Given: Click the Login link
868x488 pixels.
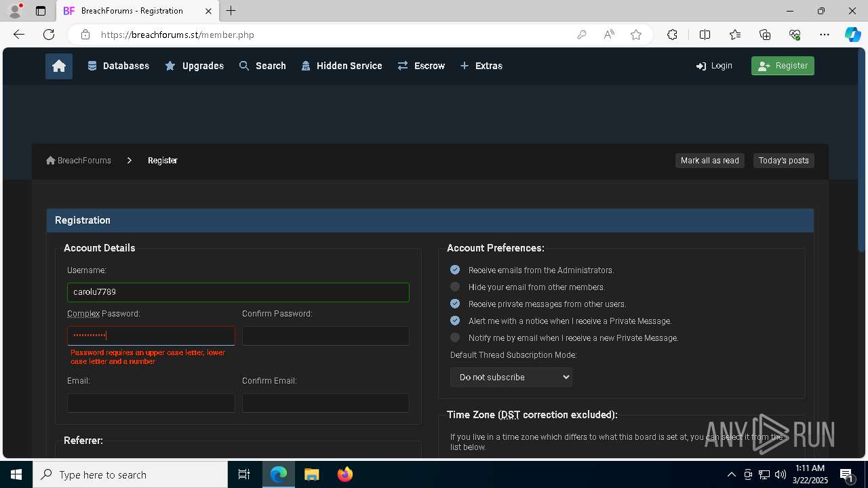Looking at the screenshot, I should coord(714,66).
